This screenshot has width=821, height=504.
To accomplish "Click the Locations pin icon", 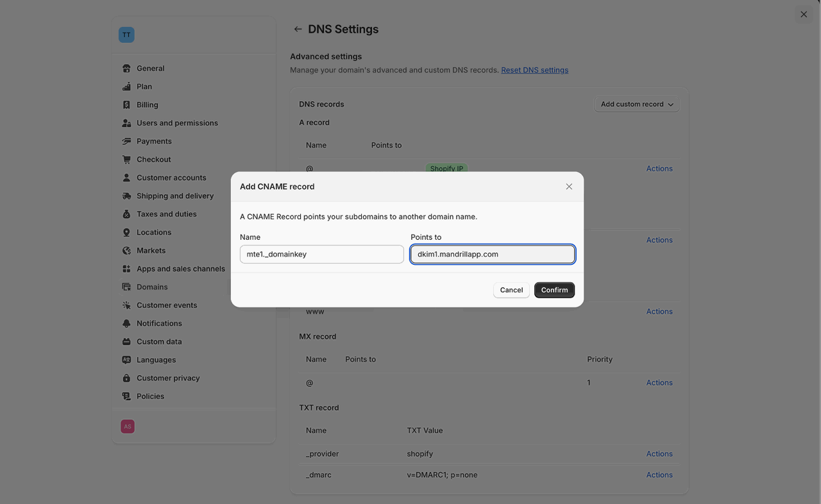I will tap(126, 233).
